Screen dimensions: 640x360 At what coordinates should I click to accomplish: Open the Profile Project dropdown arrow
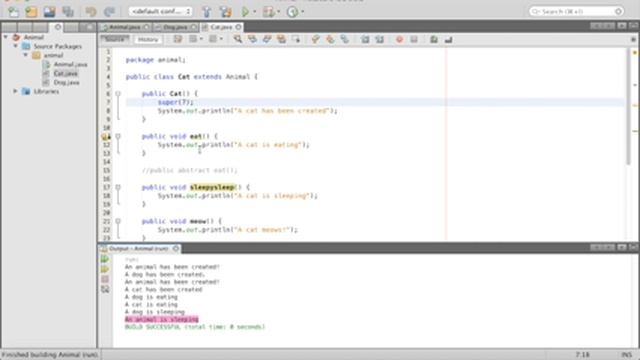pos(302,11)
